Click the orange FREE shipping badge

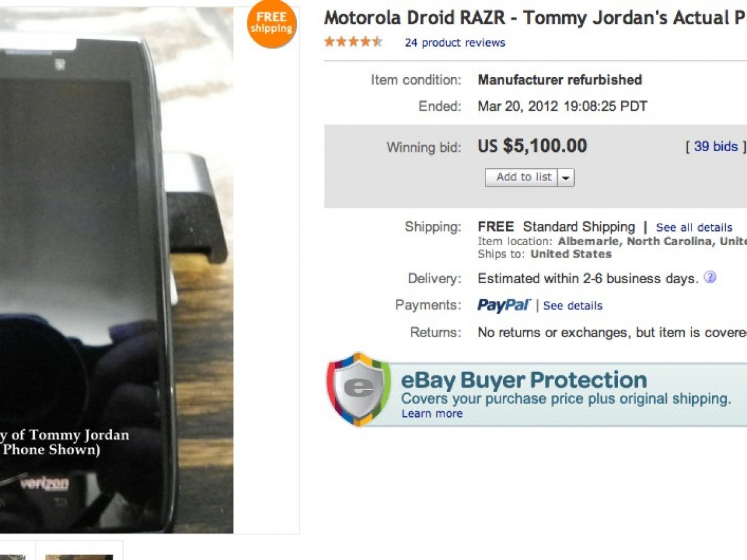(x=271, y=24)
